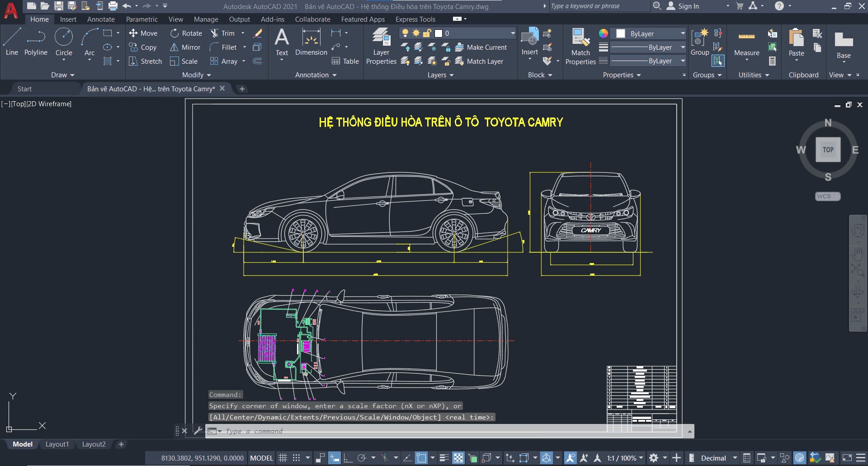Add a new drawing tab with plus
Image resolution: width=868 pixels, height=466 pixels.
[242, 89]
